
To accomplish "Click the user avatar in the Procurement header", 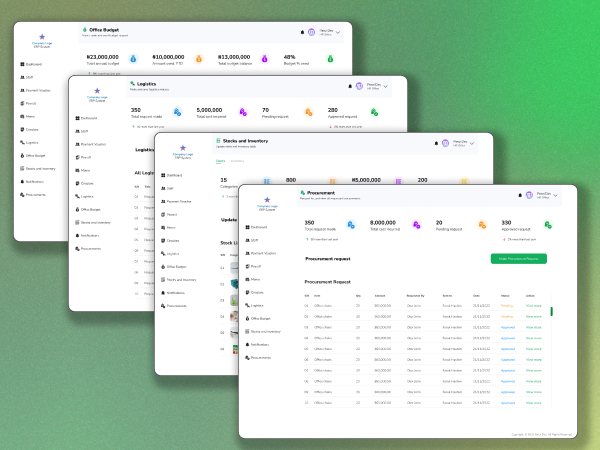I will [529, 195].
